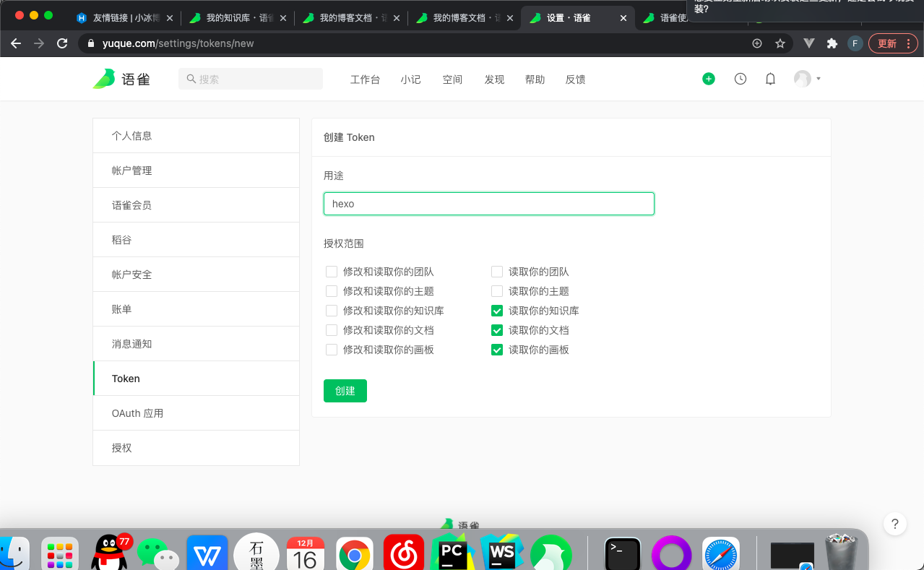Screen dimensions: 924x570
Task: Open Shimo docs icon in the Dock
Action: pos(256,553)
